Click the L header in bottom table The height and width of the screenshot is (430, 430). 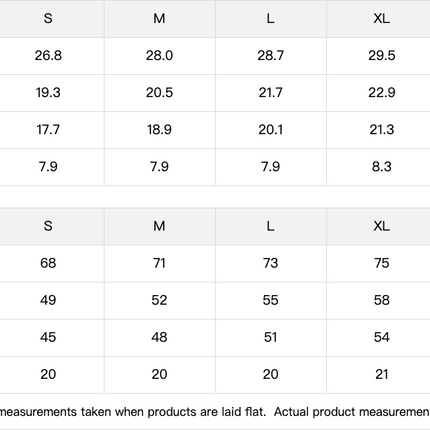pyautogui.click(x=270, y=226)
